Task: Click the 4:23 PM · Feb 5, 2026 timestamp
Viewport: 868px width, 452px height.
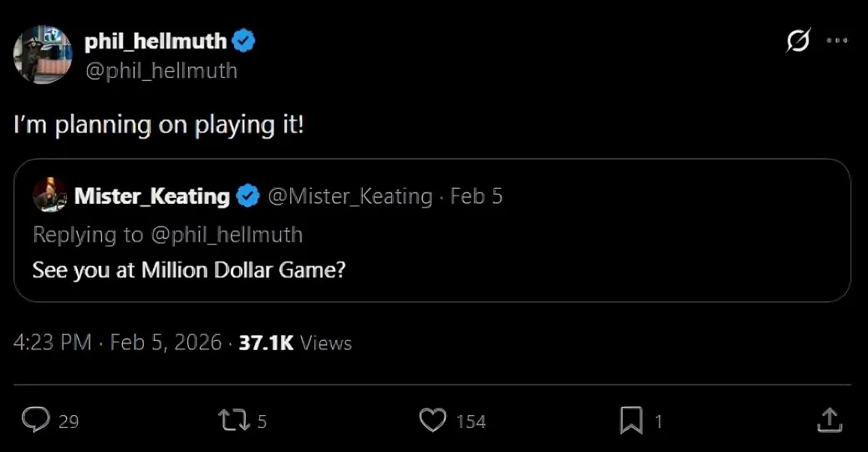Action: pos(117,343)
